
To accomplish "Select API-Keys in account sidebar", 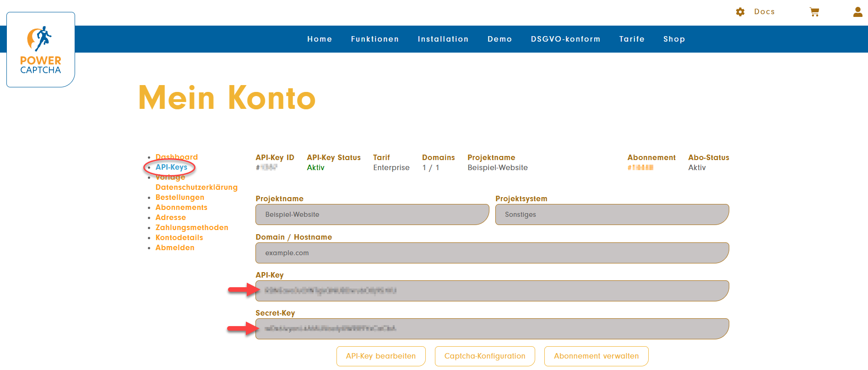I will pyautogui.click(x=171, y=167).
